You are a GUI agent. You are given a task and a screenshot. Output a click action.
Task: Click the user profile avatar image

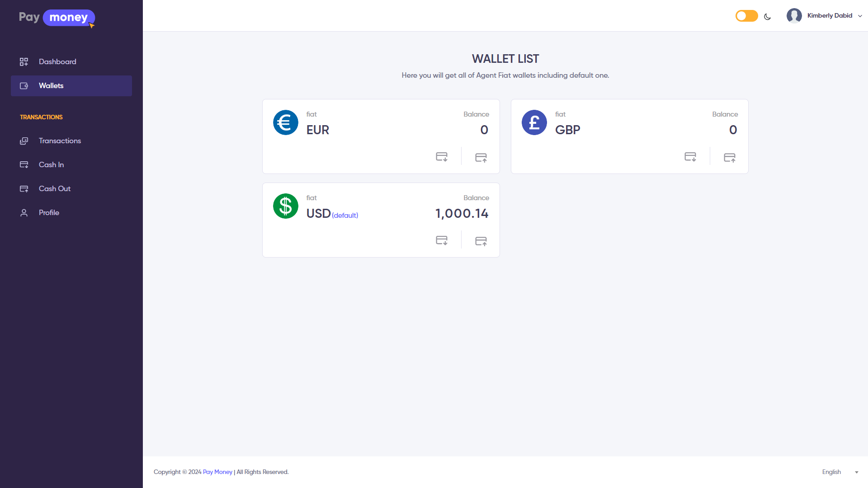[x=794, y=15]
